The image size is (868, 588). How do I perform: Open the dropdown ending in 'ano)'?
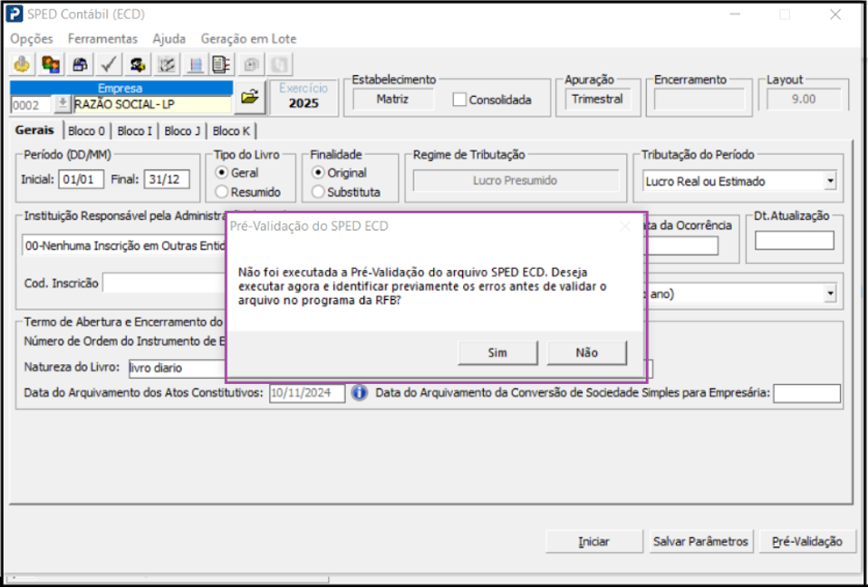[x=829, y=294]
